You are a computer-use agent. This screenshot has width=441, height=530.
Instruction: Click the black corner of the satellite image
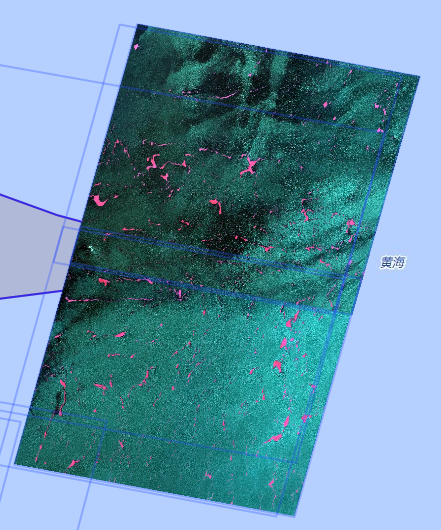(x=142, y=29)
